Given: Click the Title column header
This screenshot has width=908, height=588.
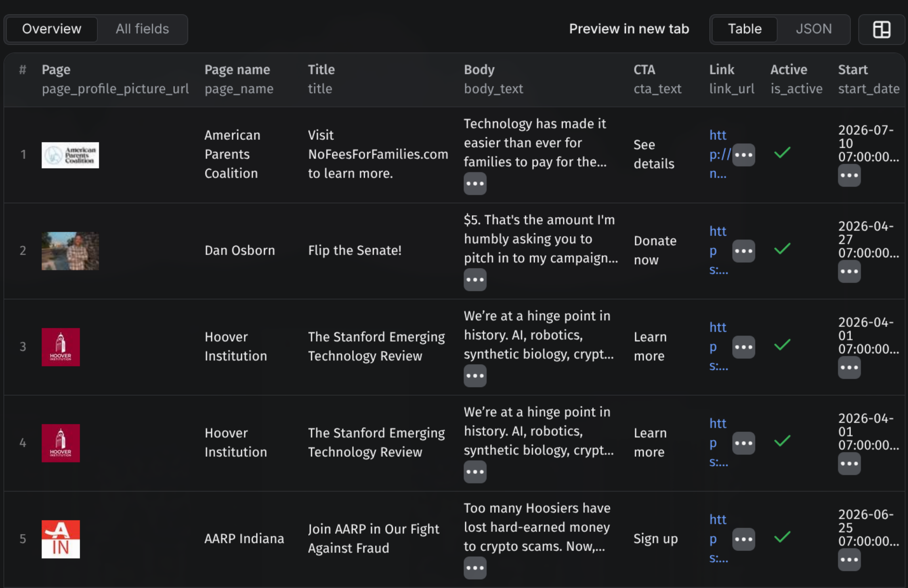Looking at the screenshot, I should coord(321,79).
